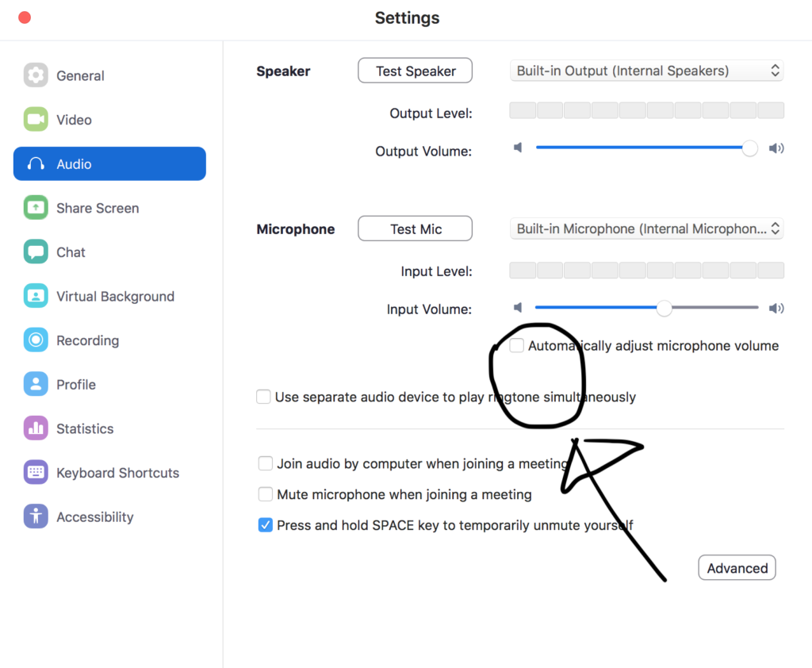This screenshot has width=812, height=668.
Task: Click the output volume low speaker icon
Action: pos(518,148)
